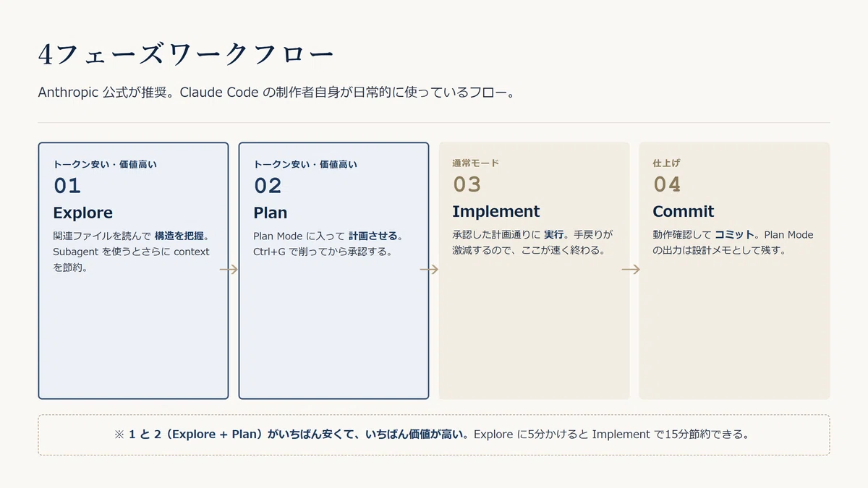Image resolution: width=868 pixels, height=488 pixels.
Task: Click the arrow between Implement and Commit
Action: pyautogui.click(x=631, y=270)
